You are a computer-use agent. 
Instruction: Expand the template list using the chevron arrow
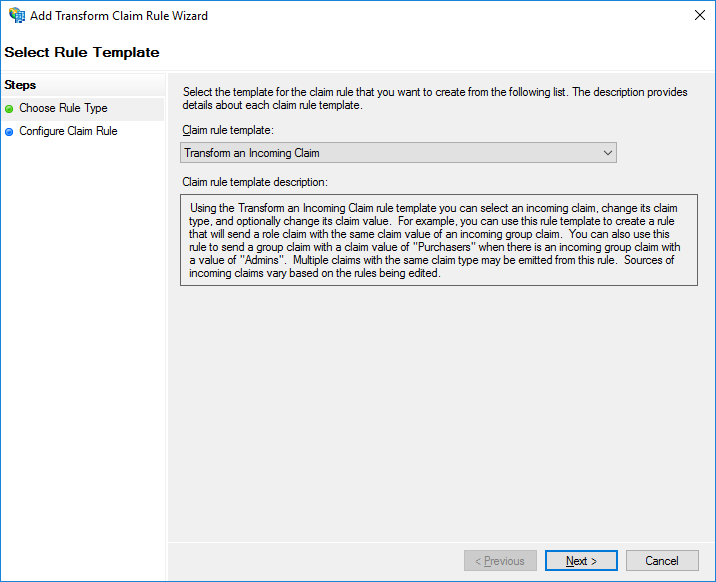607,153
